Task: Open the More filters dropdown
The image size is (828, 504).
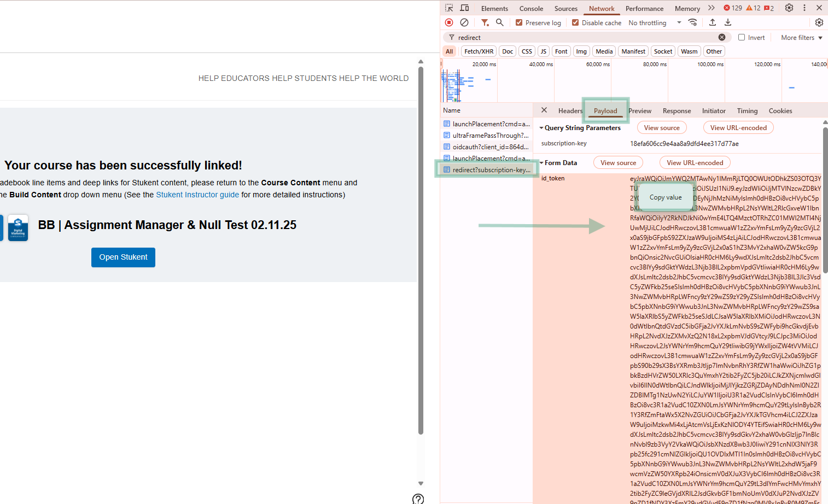Action: [x=802, y=37]
